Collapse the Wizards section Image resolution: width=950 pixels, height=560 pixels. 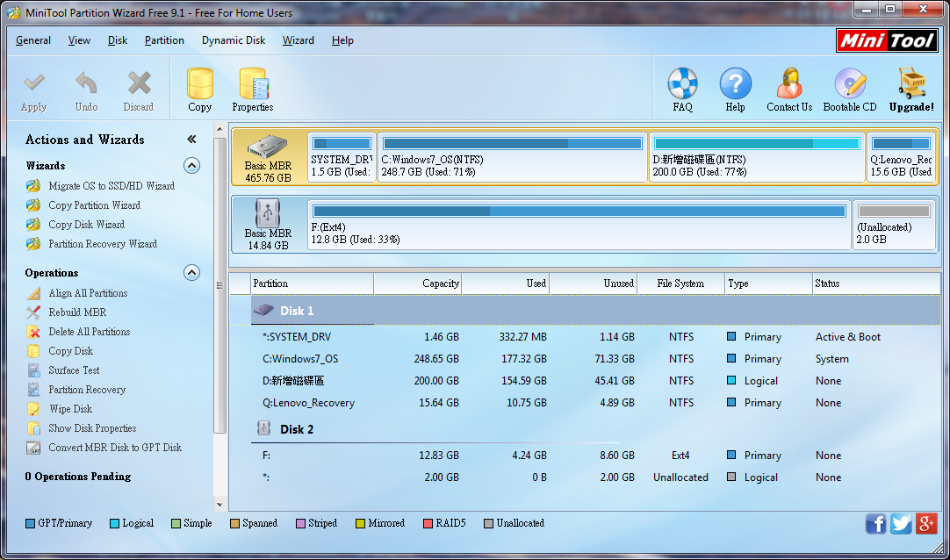click(x=191, y=165)
